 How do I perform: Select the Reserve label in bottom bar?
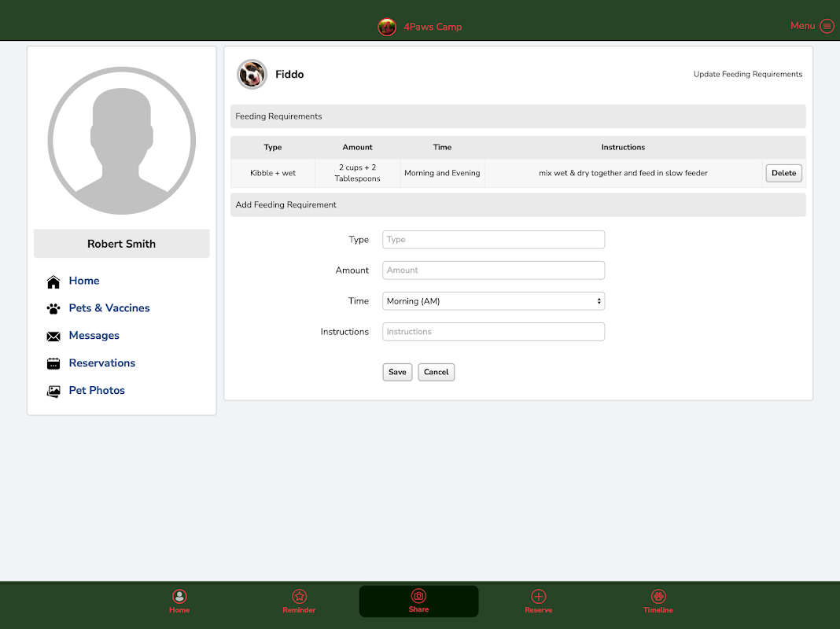click(539, 609)
